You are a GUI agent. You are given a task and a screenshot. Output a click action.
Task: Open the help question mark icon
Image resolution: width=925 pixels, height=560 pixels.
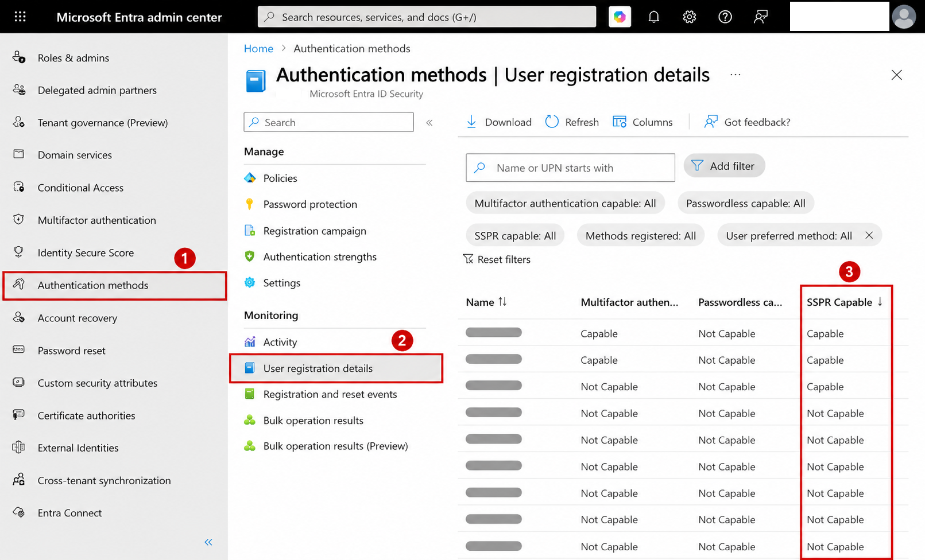[x=725, y=17]
